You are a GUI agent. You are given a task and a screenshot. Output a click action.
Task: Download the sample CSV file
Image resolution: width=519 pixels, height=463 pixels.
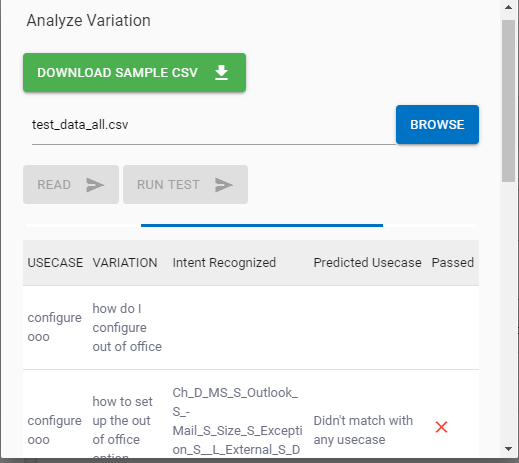tap(134, 72)
